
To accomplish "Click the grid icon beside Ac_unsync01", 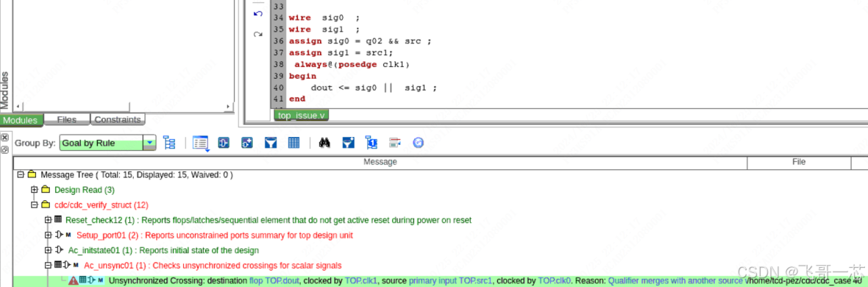I will click(x=58, y=265).
